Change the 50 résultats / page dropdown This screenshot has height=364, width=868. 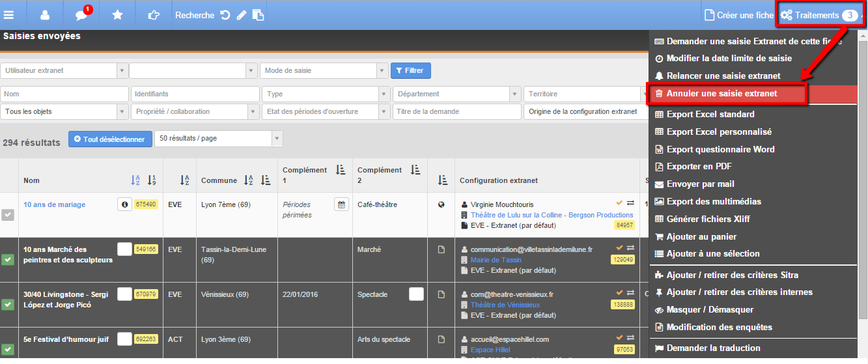pos(218,138)
